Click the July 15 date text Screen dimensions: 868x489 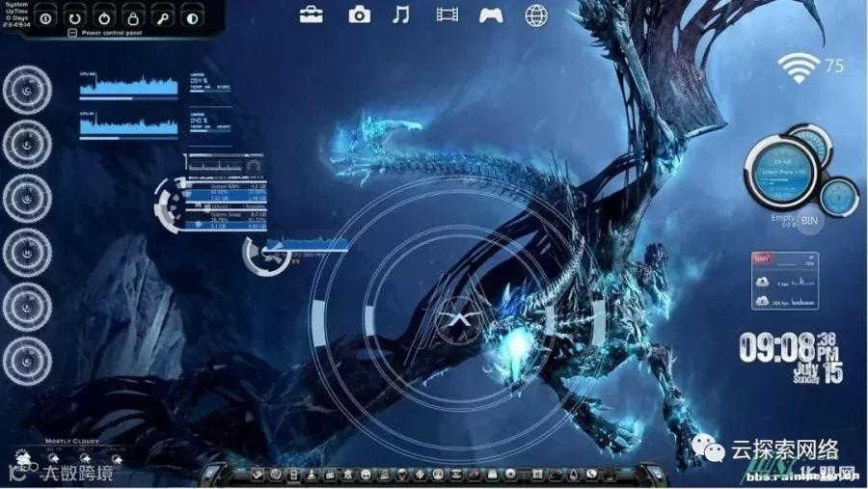click(x=818, y=372)
